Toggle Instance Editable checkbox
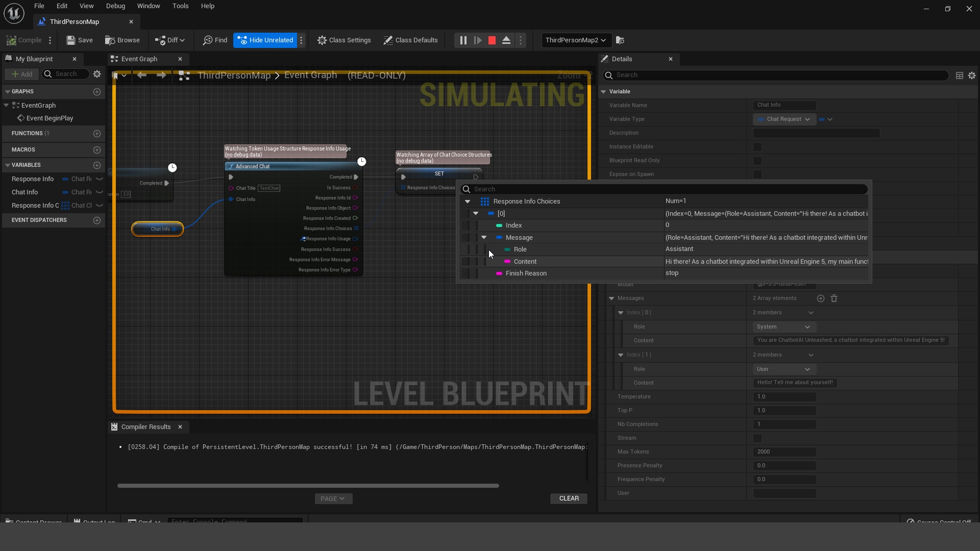This screenshot has width=980, height=551. pyautogui.click(x=757, y=147)
